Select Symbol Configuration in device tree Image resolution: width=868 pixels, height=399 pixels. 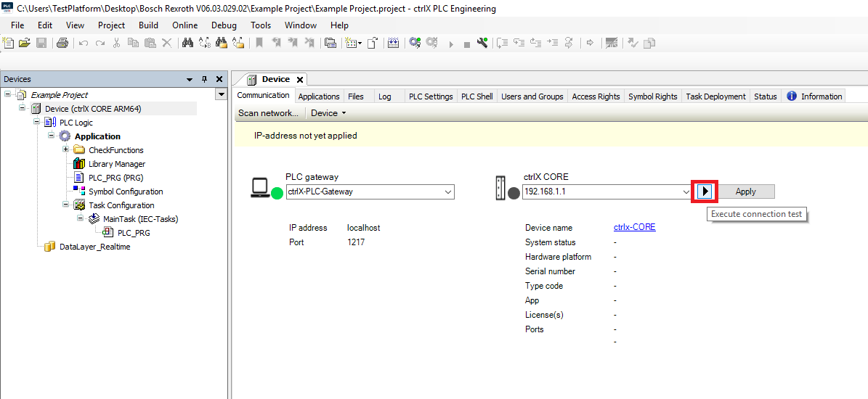pyautogui.click(x=125, y=192)
